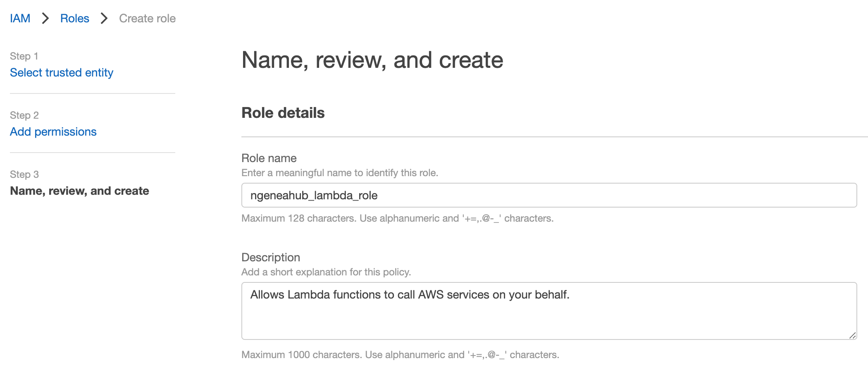This screenshot has width=868, height=368.
Task: Click the IAM breadcrumb link
Action: (20, 18)
